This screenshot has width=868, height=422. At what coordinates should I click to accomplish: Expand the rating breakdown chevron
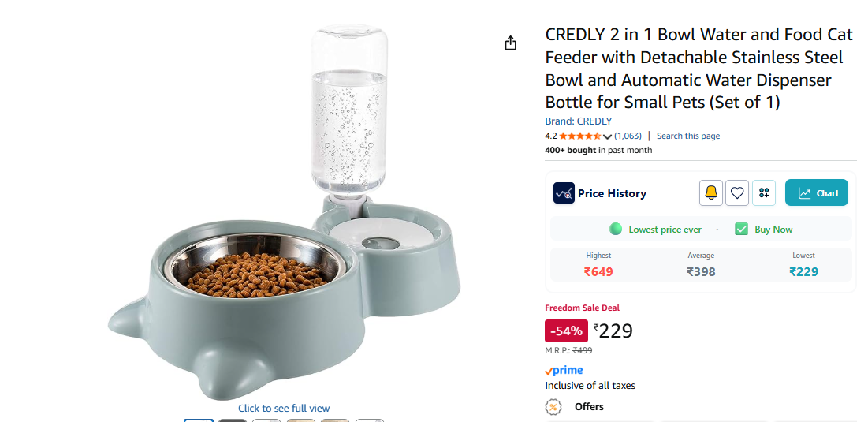click(x=607, y=136)
